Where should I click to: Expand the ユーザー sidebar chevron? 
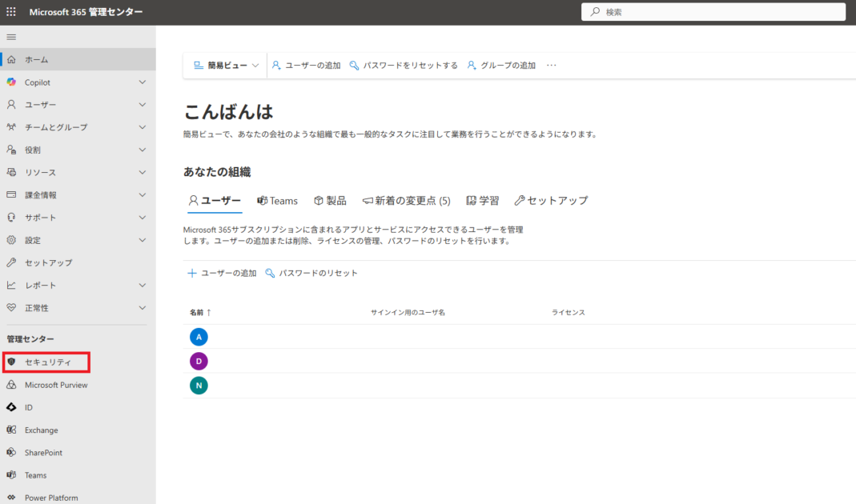pyautogui.click(x=143, y=105)
